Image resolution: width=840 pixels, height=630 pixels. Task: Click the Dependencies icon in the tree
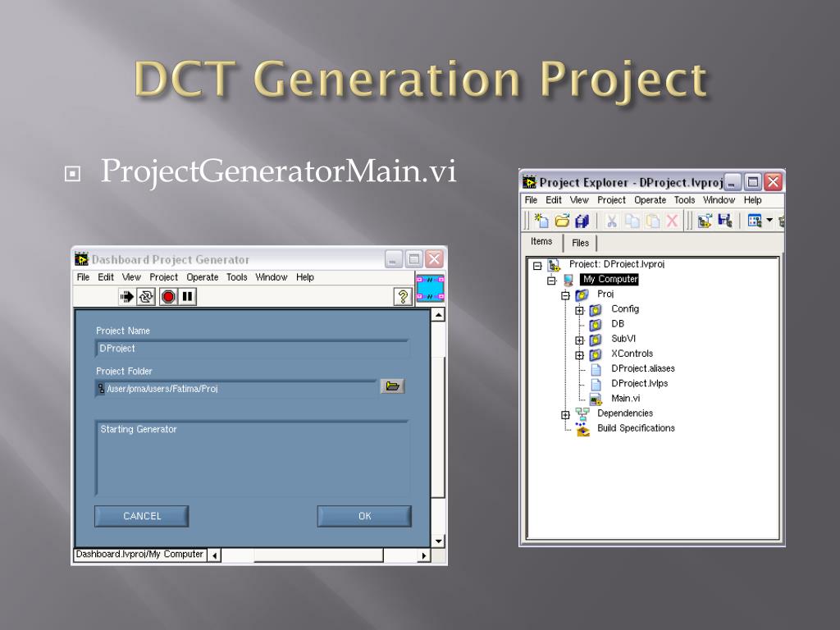point(582,413)
